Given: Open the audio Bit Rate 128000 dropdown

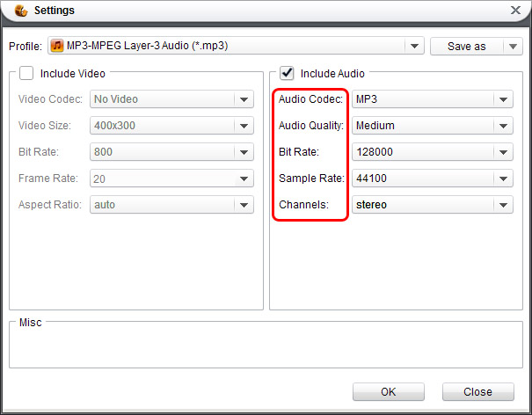Looking at the screenshot, I should click(x=433, y=152).
